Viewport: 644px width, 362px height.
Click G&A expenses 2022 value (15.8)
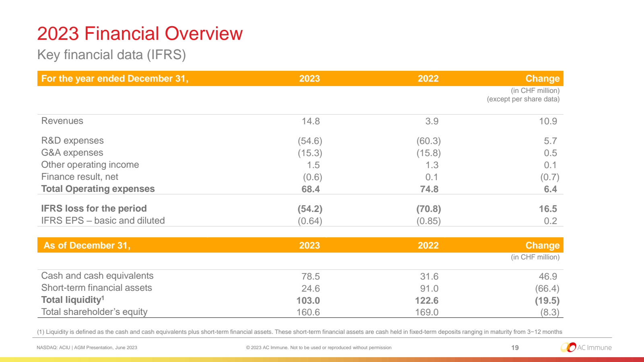[429, 153]
